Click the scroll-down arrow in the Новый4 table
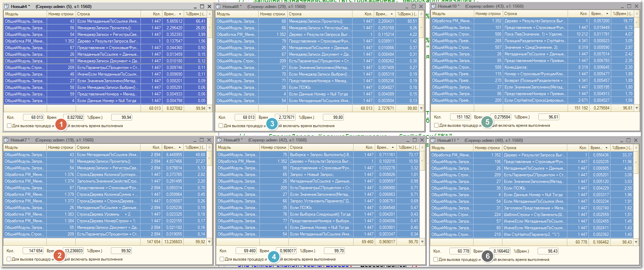Screen dimensions: 644x270 click(210, 108)
